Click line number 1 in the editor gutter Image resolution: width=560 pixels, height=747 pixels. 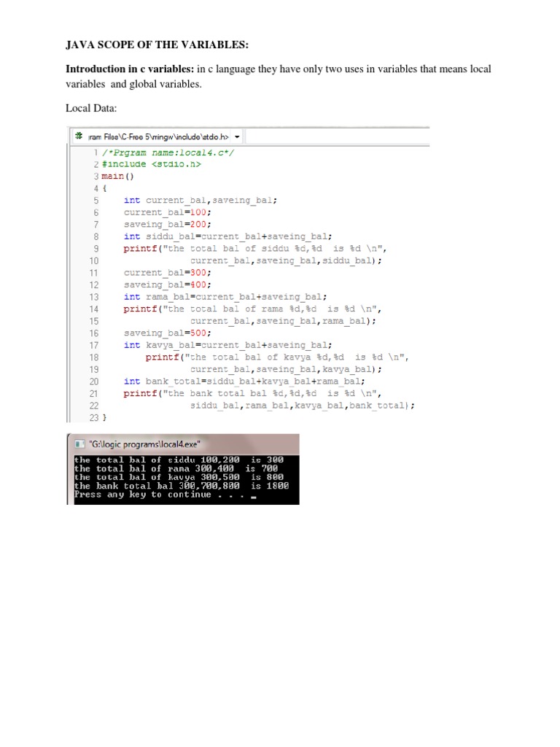96,152
